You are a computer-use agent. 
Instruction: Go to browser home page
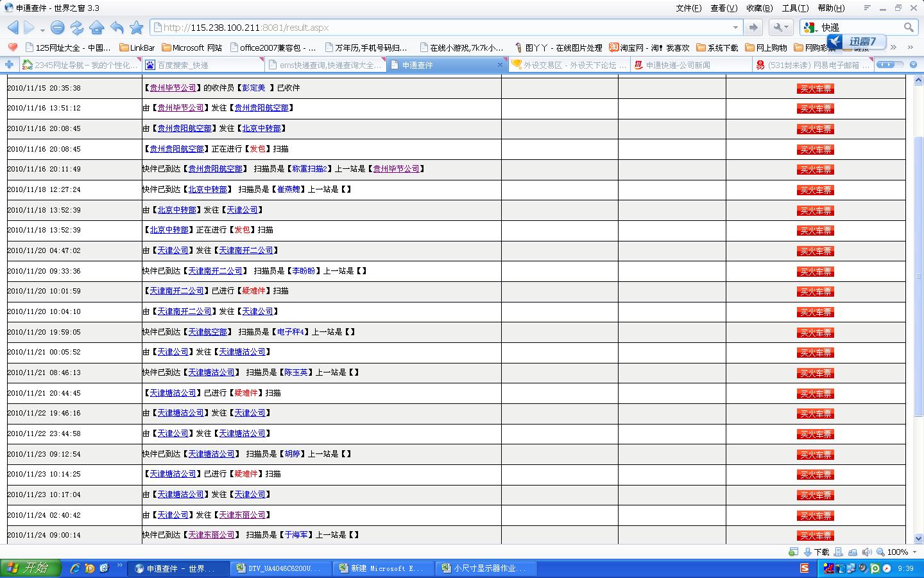coord(97,28)
